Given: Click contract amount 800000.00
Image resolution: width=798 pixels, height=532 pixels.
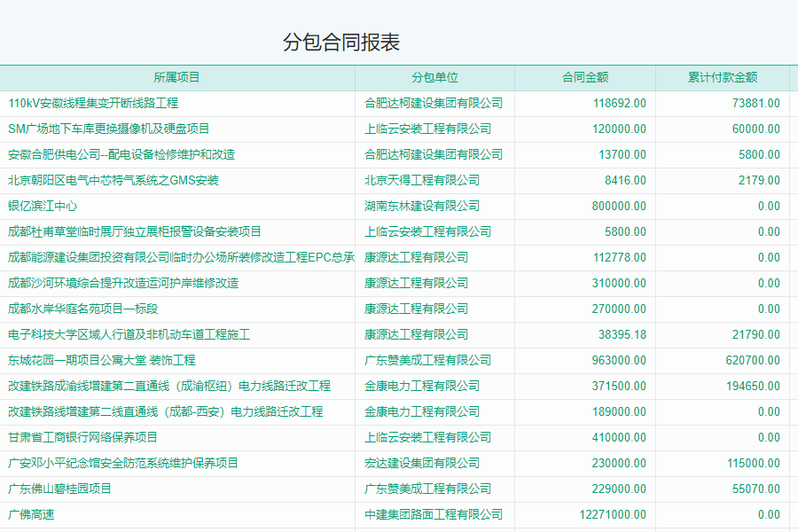Looking at the screenshot, I should (x=619, y=207).
